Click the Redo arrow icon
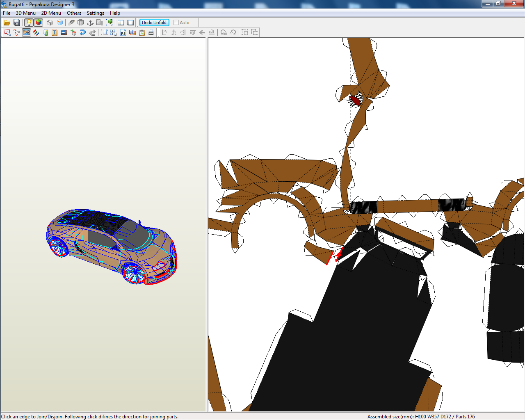The height and width of the screenshot is (420, 525). 92,32
